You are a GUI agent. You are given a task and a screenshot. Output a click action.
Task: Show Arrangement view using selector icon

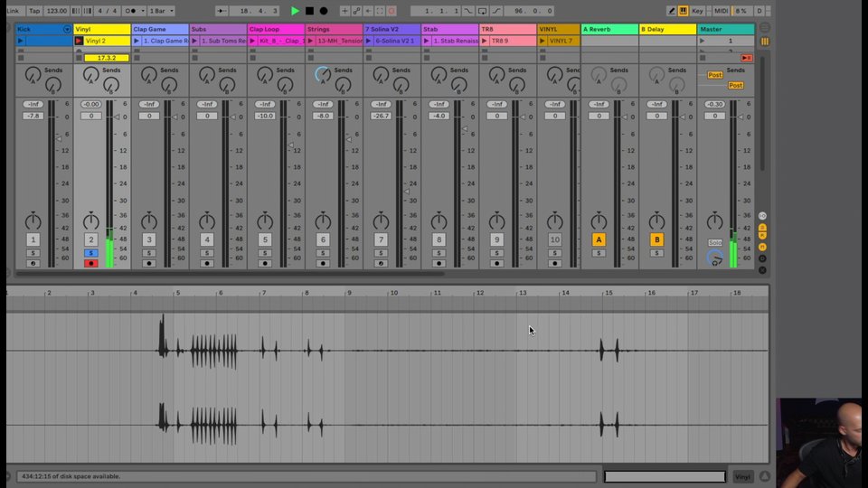click(765, 28)
